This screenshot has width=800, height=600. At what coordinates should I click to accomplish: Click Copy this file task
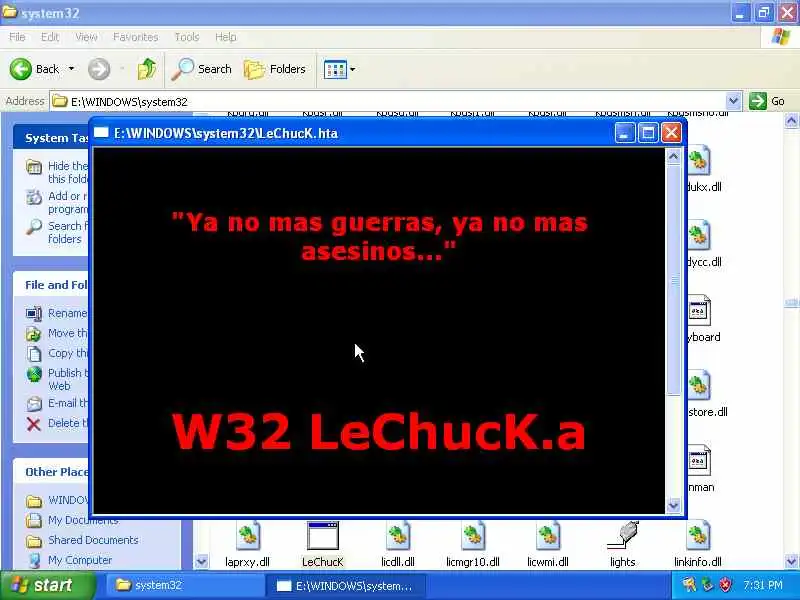[57, 353]
